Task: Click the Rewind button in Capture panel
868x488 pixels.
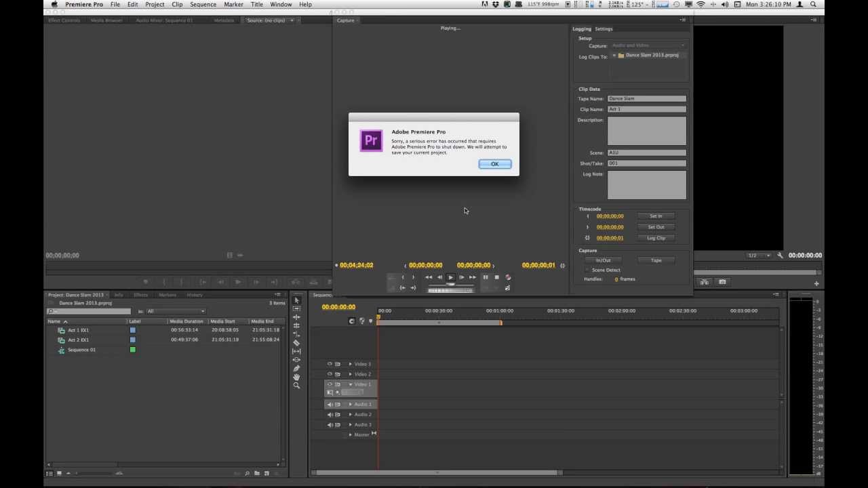Action: tap(429, 277)
